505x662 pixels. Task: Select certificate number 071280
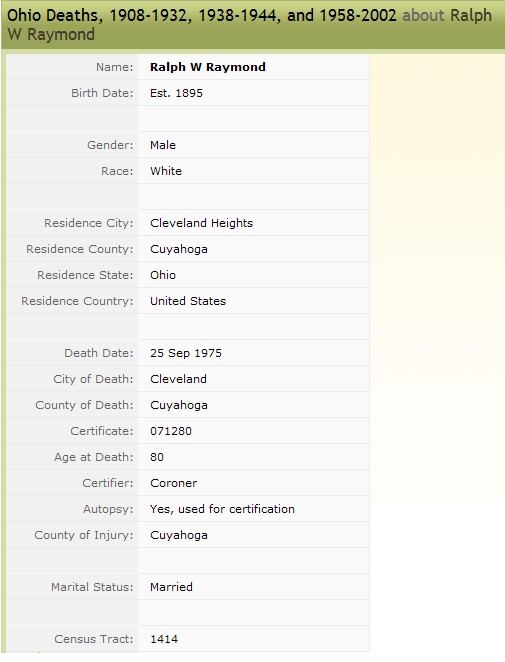(171, 431)
